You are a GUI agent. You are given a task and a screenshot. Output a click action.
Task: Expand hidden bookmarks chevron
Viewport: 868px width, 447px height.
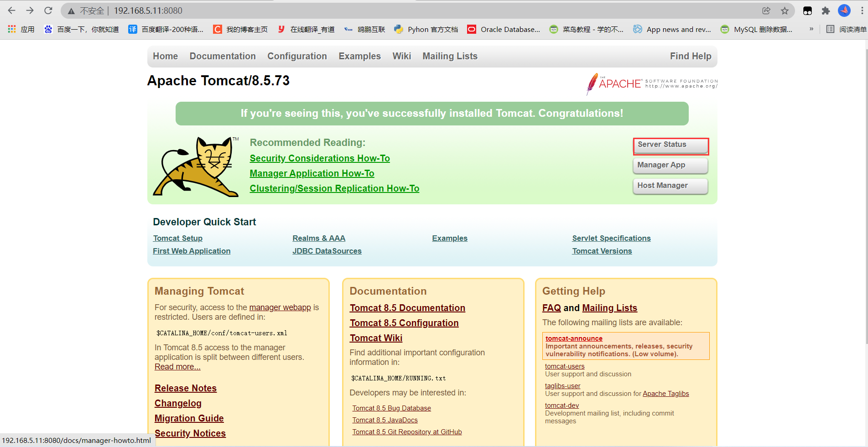click(x=811, y=29)
